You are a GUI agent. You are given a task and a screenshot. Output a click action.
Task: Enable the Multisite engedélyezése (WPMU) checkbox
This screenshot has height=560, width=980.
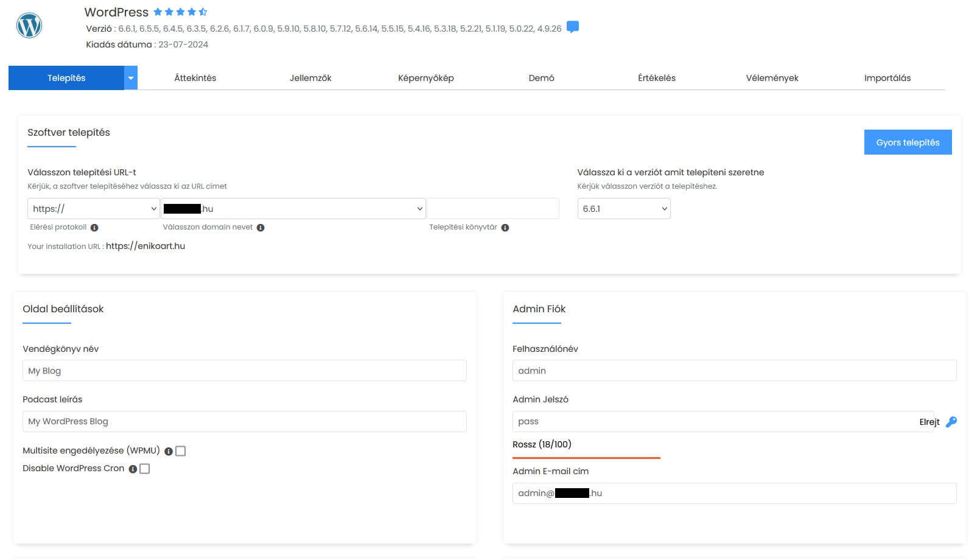pyautogui.click(x=180, y=450)
